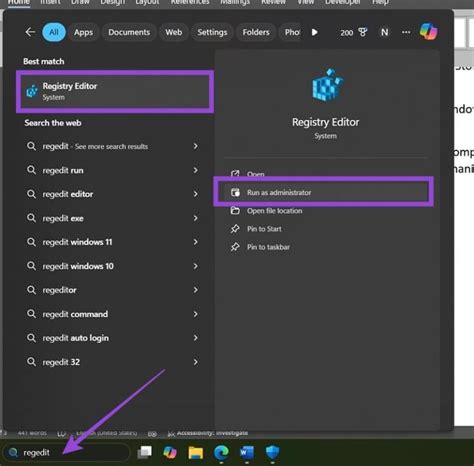Select the Web filter tab
This screenshot has width=474, height=466.
point(174,32)
